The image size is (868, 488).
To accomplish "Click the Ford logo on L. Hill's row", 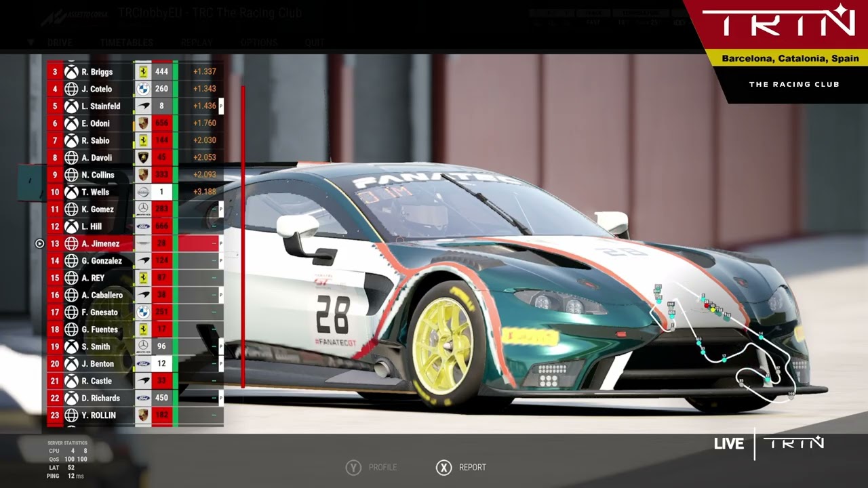I will point(143,226).
